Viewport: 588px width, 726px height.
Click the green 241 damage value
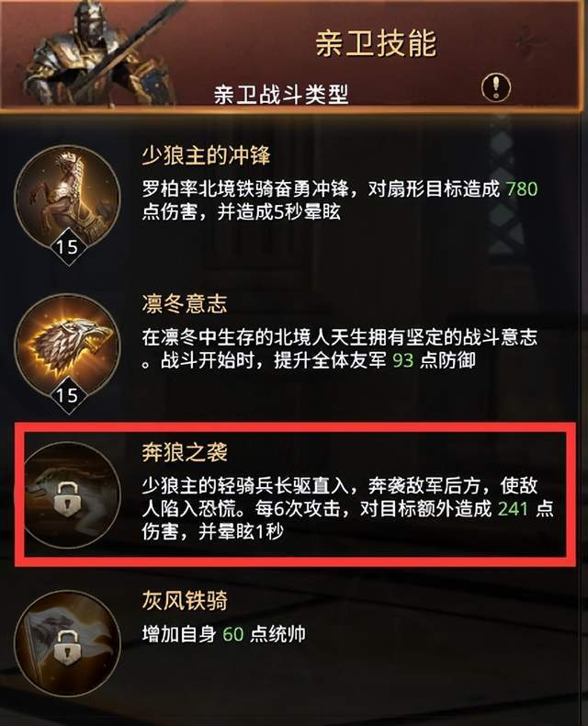[514, 509]
